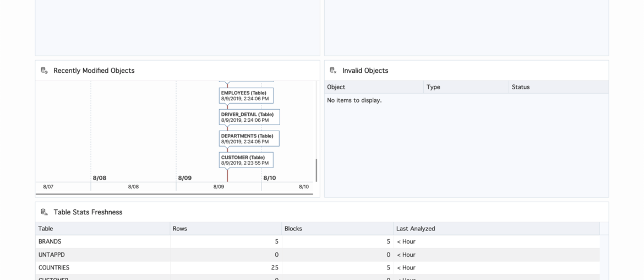Screen dimensions: 644x280
Task: Open the DRIVER_DETAIL table timeline entry
Action: click(x=249, y=117)
